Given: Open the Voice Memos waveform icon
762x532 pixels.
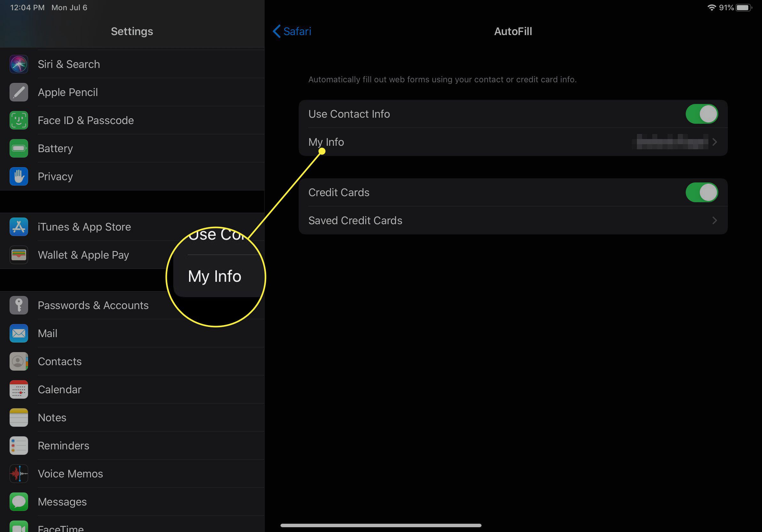Looking at the screenshot, I should (x=19, y=474).
